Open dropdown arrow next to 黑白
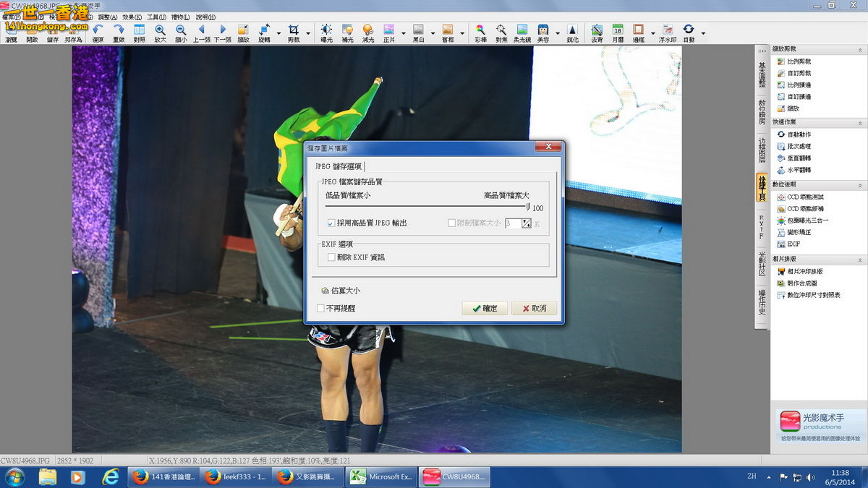This screenshot has width=868, height=488. [x=433, y=33]
